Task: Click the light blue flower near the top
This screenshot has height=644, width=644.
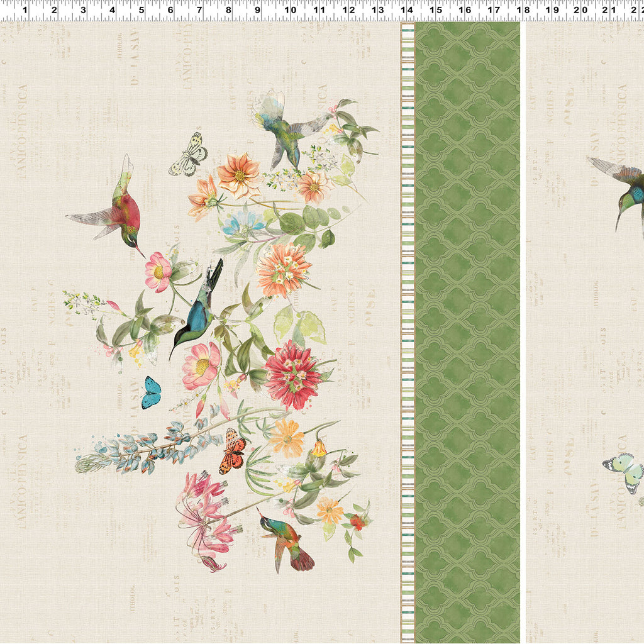Action: click(243, 221)
